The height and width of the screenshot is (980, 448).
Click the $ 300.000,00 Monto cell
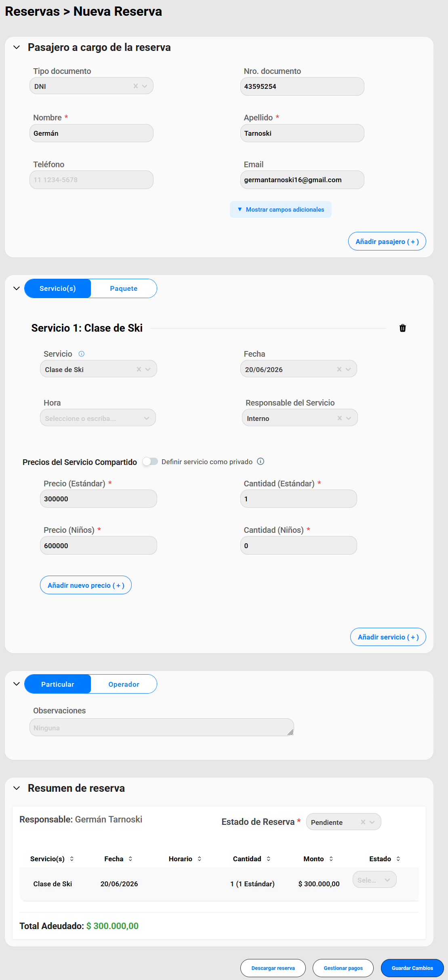319,884
